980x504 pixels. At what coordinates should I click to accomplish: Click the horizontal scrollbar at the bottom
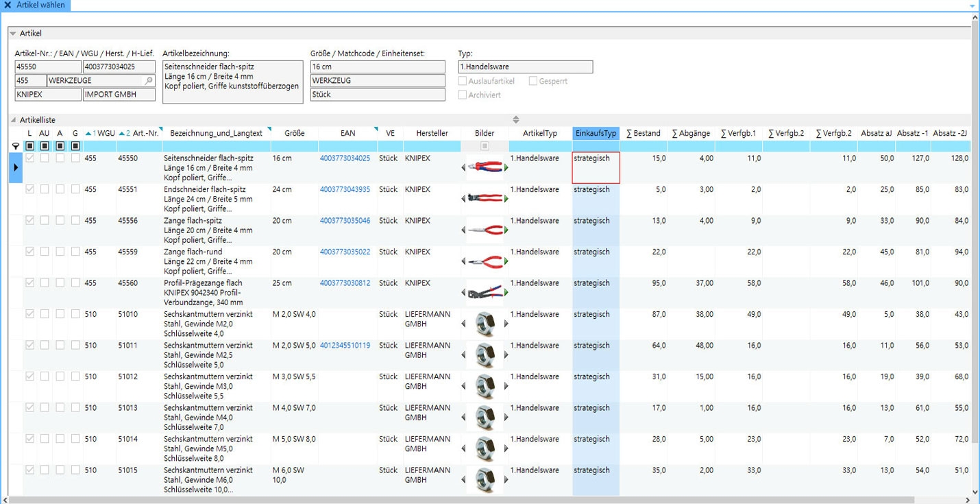(x=480, y=500)
